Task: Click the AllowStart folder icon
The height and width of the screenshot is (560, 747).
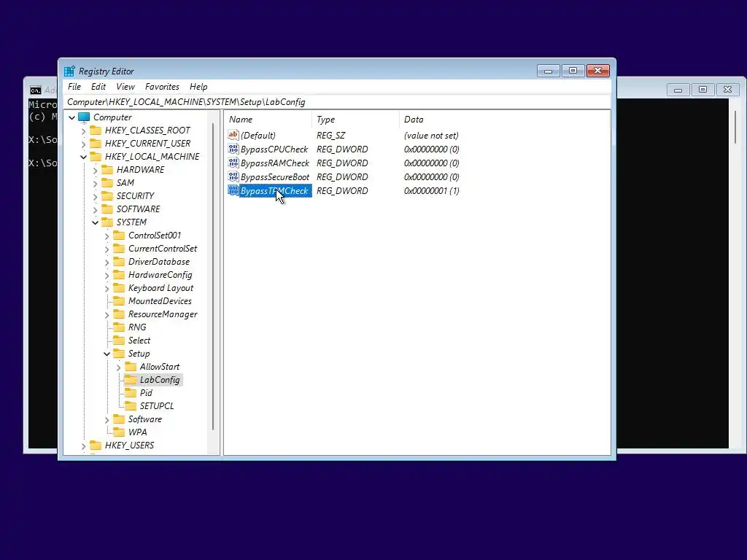Action: tap(131, 367)
